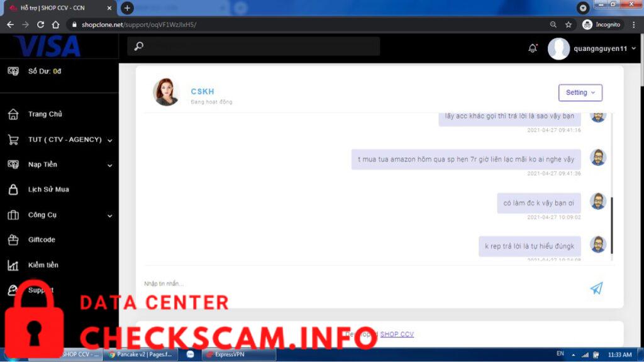The height and width of the screenshot is (362, 644).
Task: Click the user avatar beside the amazon message
Action: pyautogui.click(x=598, y=157)
